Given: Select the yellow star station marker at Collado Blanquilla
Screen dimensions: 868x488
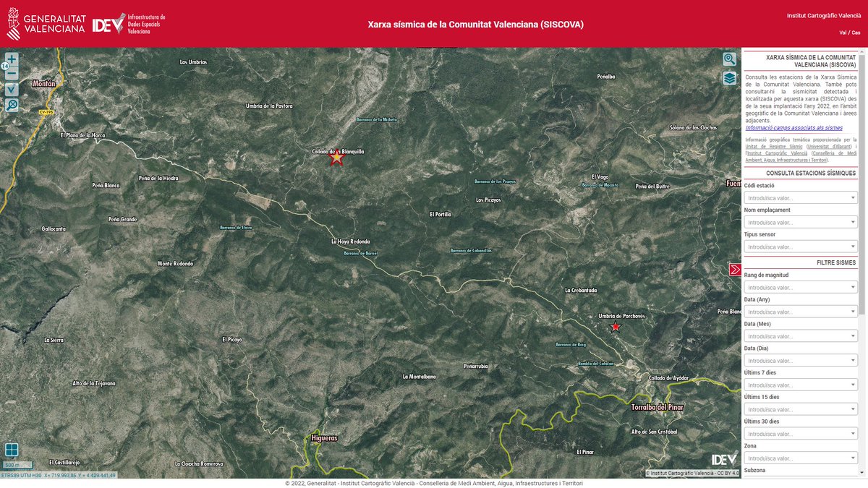Looking at the screenshot, I should (336, 158).
